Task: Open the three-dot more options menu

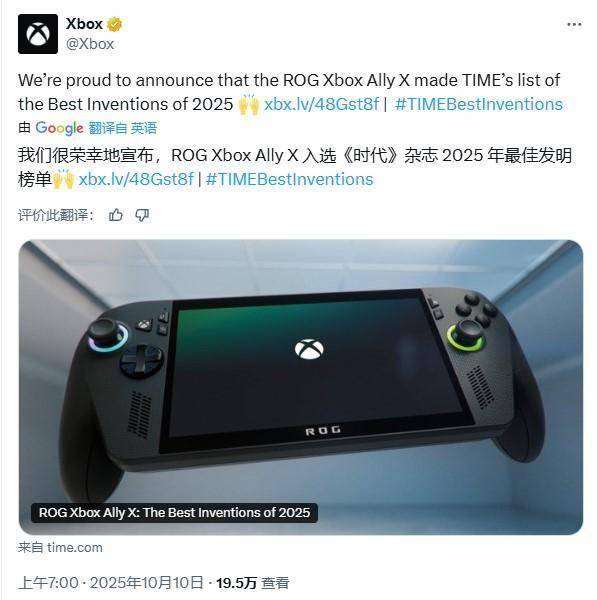Action: pyautogui.click(x=574, y=24)
